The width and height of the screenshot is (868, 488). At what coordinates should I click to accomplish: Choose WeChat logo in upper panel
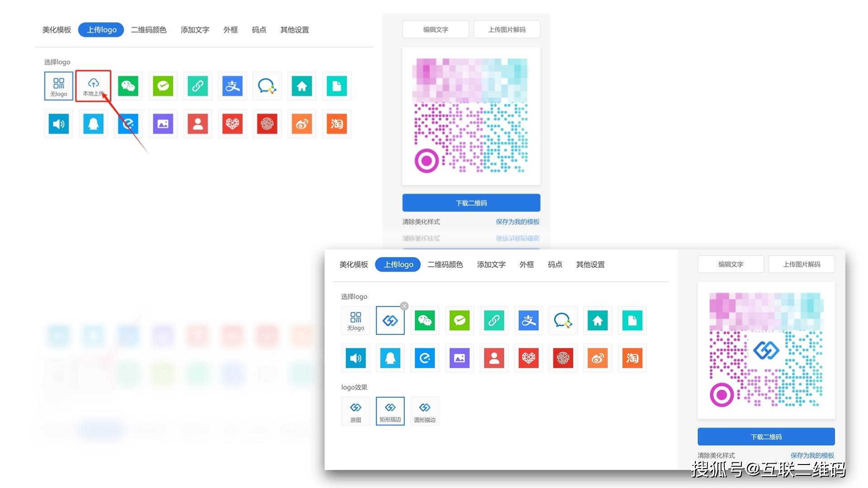pos(128,86)
